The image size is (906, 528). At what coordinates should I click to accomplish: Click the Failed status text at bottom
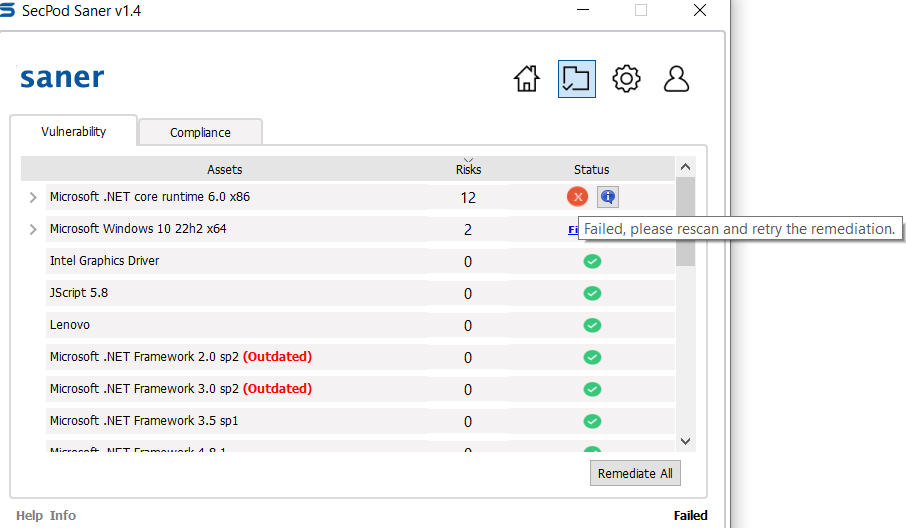point(690,515)
